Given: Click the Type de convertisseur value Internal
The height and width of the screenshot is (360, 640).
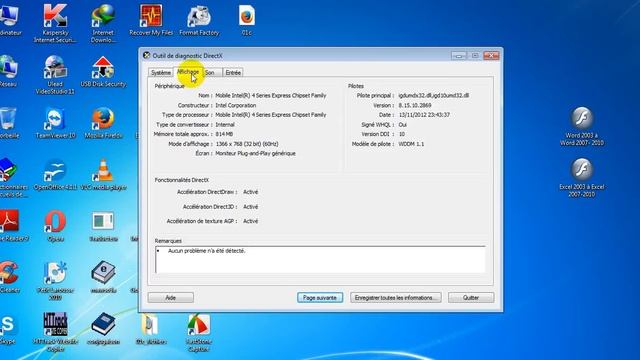Looking at the screenshot, I should coord(225,124).
